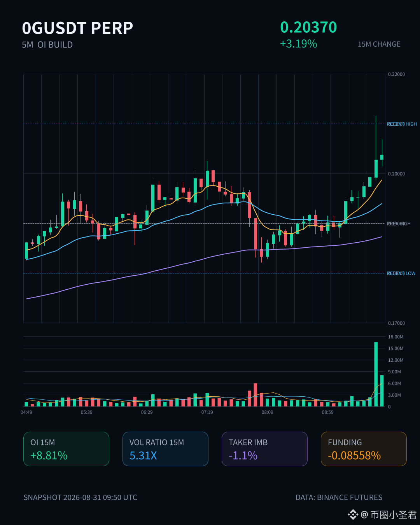
Task: Click the 08:59 time label
Action: pyautogui.click(x=328, y=412)
